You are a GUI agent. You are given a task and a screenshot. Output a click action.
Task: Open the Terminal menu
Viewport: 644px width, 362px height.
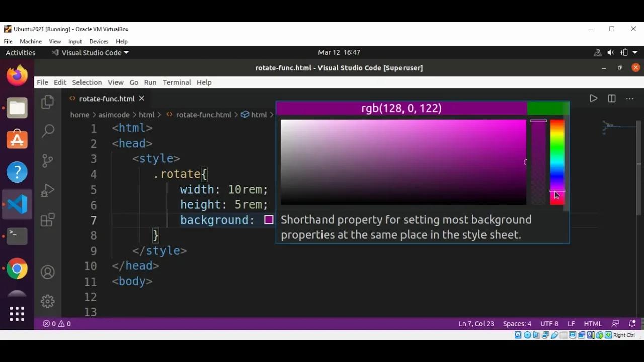click(x=176, y=82)
